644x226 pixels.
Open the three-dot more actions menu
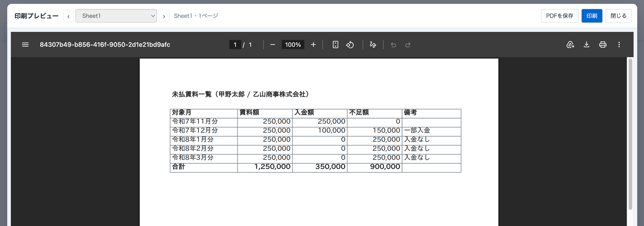[619, 45]
